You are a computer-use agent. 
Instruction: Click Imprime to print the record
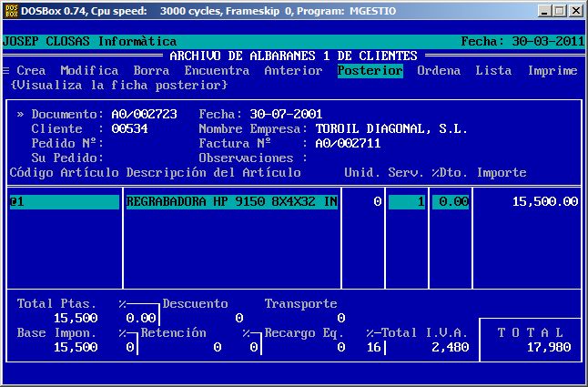coord(553,71)
